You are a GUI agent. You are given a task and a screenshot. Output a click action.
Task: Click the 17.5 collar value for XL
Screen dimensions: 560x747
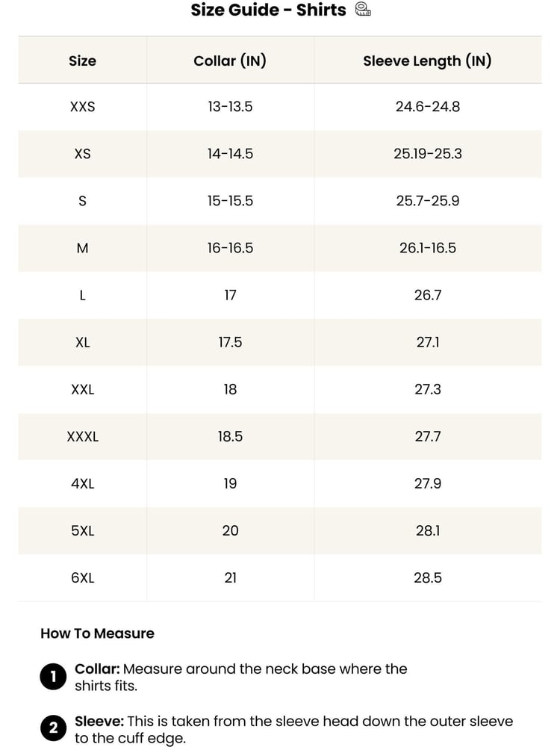point(230,343)
